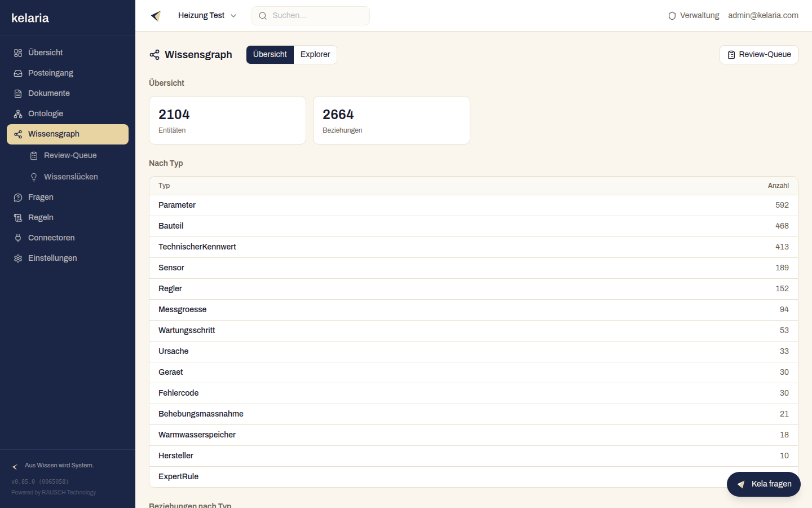
Task: Select the Messgroesse row
Action: coord(474,310)
